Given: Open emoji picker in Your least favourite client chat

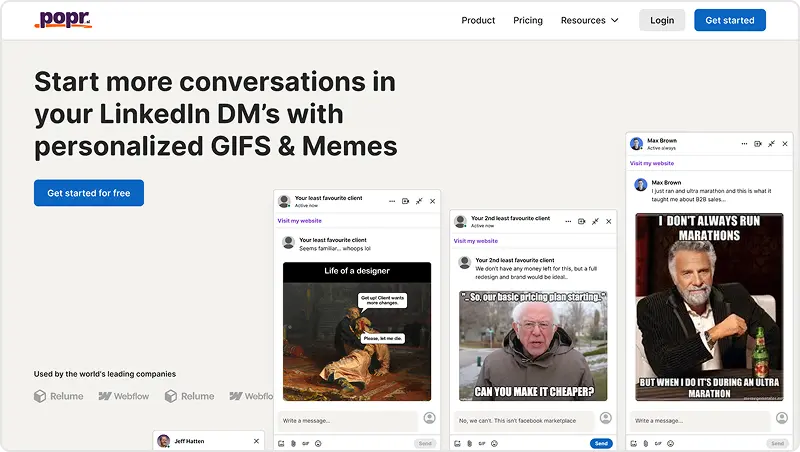Looking at the screenshot, I should click(318, 443).
